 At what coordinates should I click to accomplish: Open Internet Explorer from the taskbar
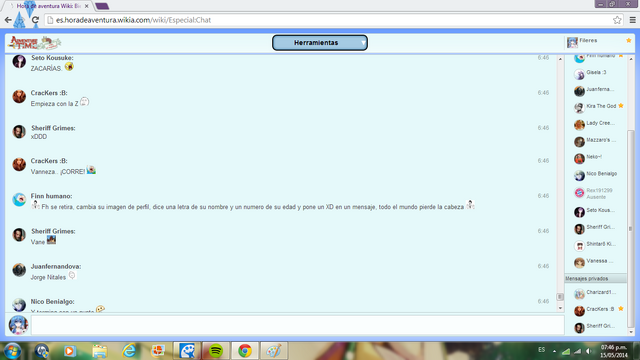click(129, 351)
